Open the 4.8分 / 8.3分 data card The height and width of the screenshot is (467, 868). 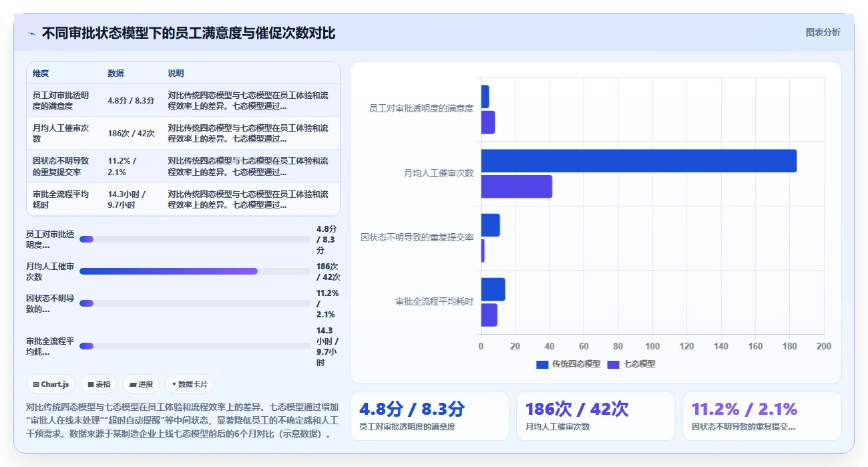click(x=429, y=416)
